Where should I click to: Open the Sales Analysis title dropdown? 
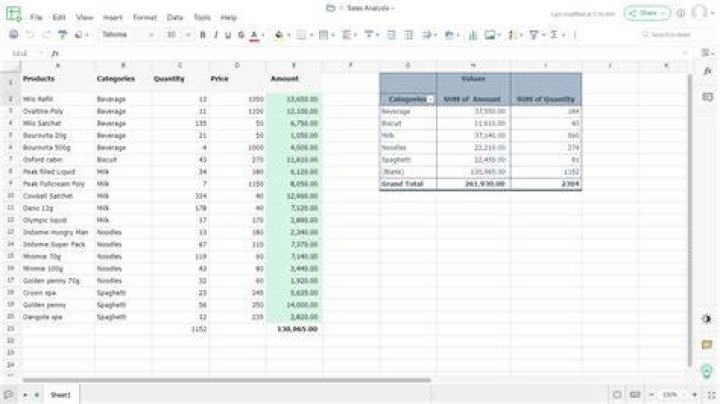[x=393, y=9]
